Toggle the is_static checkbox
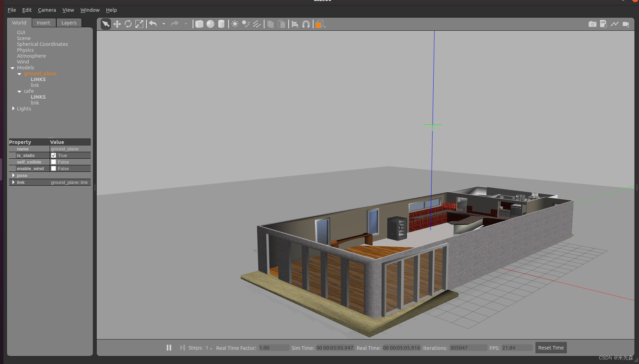Viewport: 639px width, 364px height. [x=54, y=155]
